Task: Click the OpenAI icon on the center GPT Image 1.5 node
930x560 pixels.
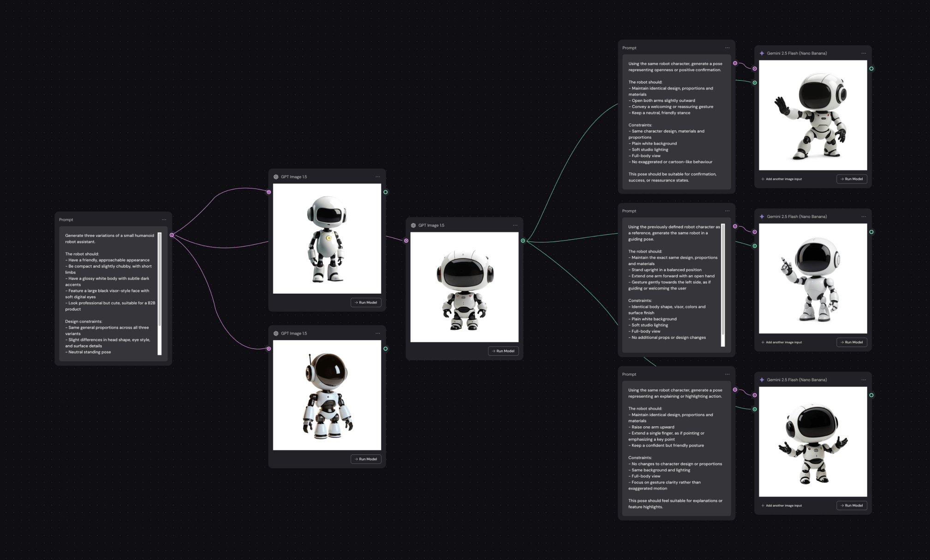Action: (413, 225)
